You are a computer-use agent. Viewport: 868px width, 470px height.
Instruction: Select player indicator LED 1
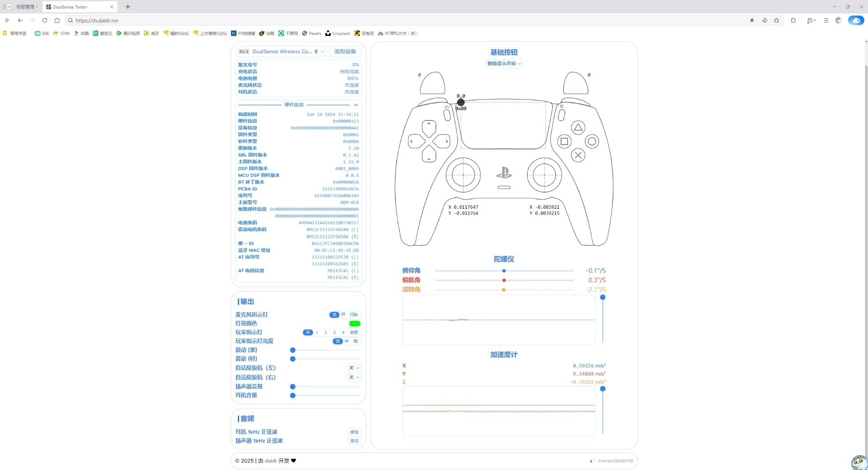[317, 333]
